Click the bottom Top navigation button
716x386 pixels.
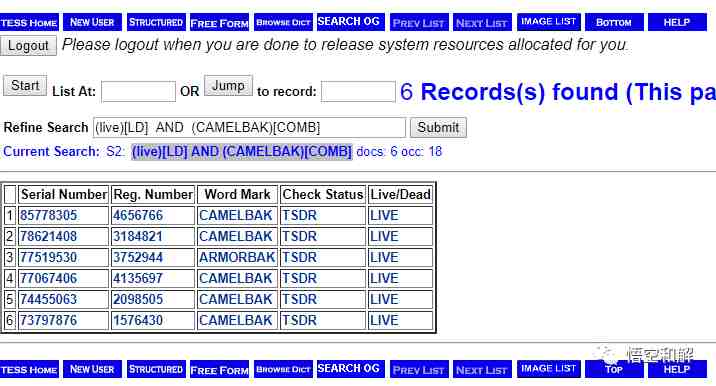(x=614, y=369)
